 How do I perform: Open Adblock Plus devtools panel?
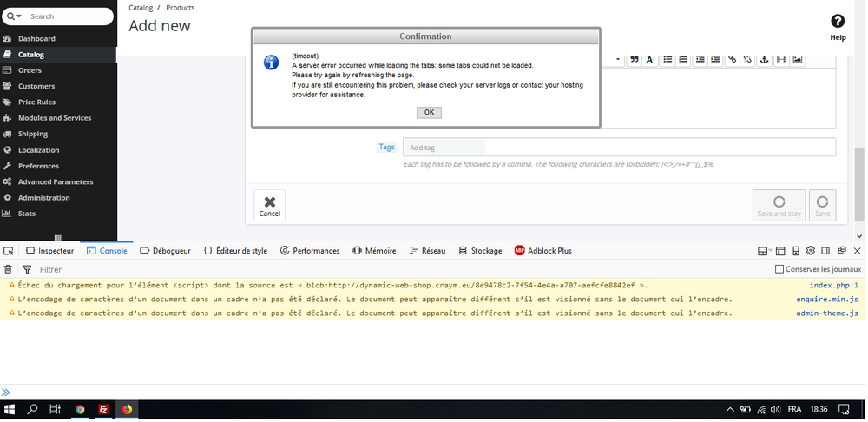pyautogui.click(x=543, y=251)
